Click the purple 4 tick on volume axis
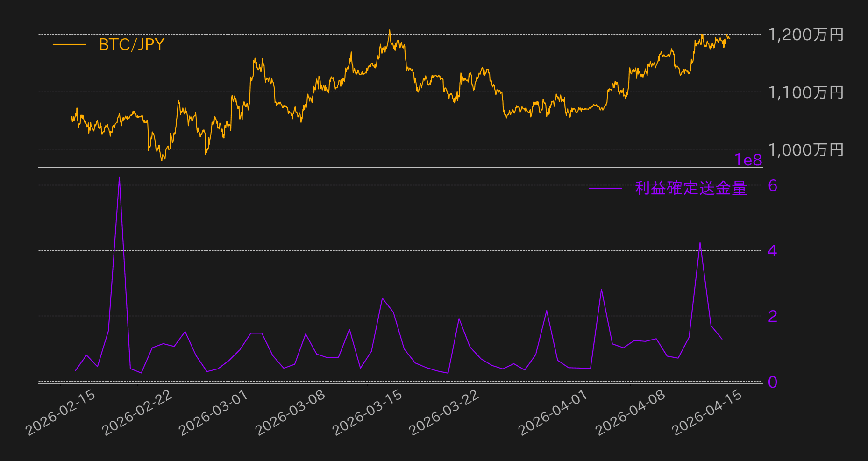Screen dimensions: 868x461 pos(772,251)
